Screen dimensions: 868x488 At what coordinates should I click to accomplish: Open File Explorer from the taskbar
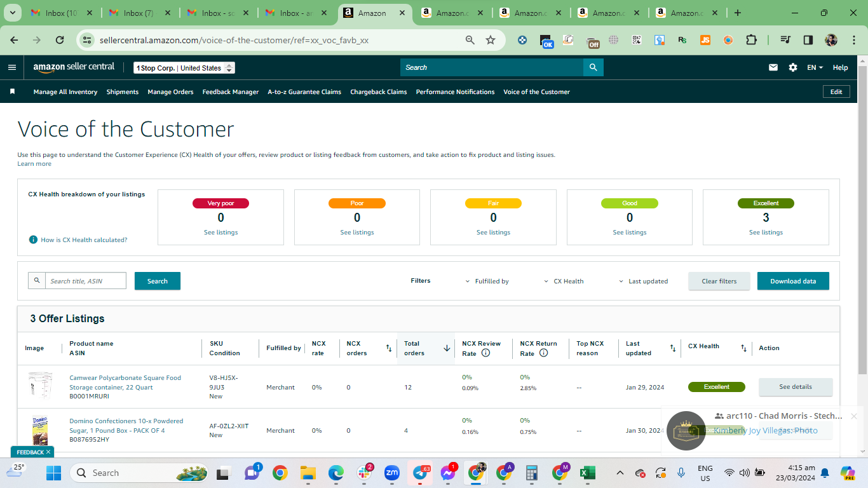tap(308, 473)
